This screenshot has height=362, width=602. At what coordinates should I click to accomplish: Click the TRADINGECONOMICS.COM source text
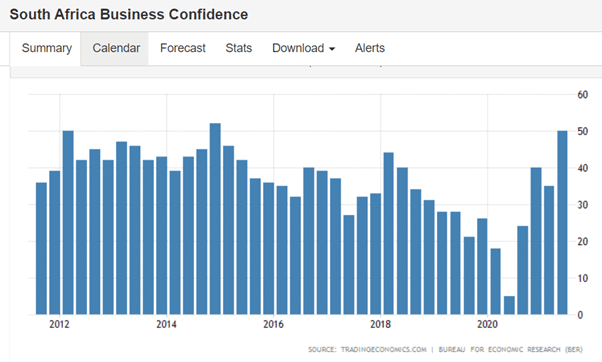(x=384, y=349)
